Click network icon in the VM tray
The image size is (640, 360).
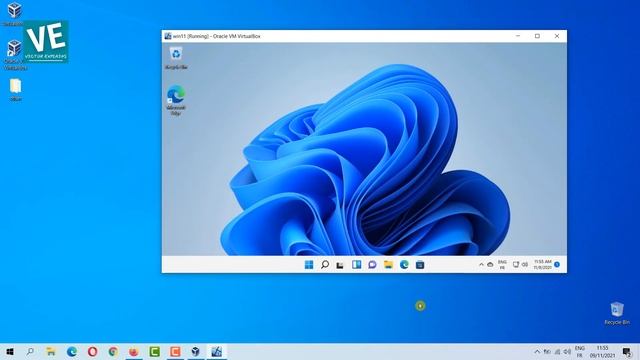click(516, 265)
